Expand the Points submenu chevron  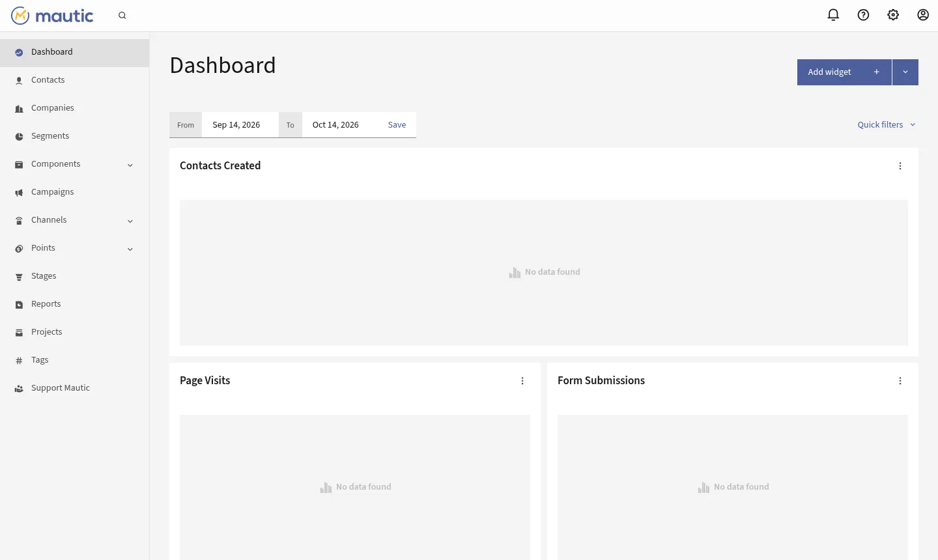pyautogui.click(x=130, y=249)
